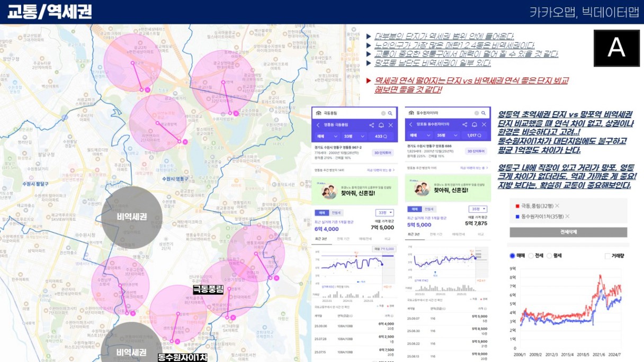The width and height of the screenshot is (644, 362).
Task: Click the 25.08.30 transaction row priced 5억 8,500
Action: [x=448, y=331]
